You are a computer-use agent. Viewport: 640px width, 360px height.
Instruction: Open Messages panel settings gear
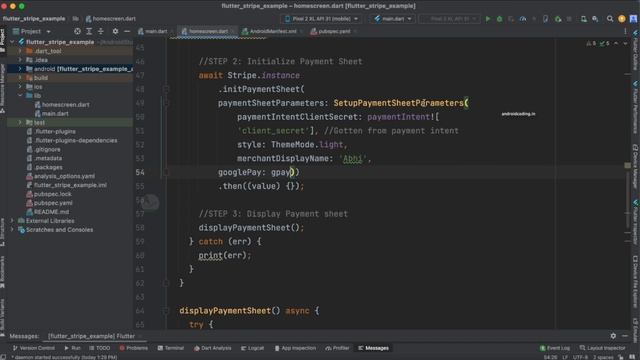613,336
